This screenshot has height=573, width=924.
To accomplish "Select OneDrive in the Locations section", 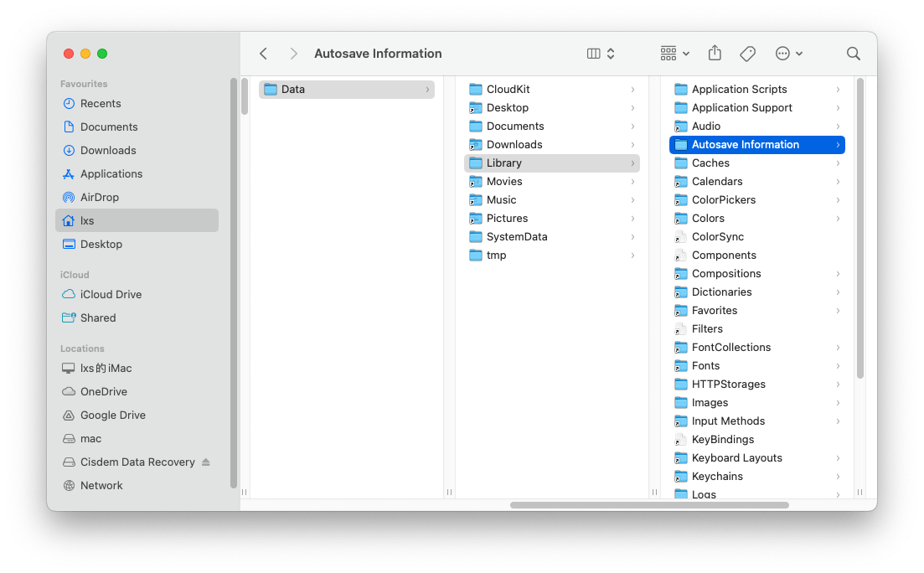I will click(102, 391).
